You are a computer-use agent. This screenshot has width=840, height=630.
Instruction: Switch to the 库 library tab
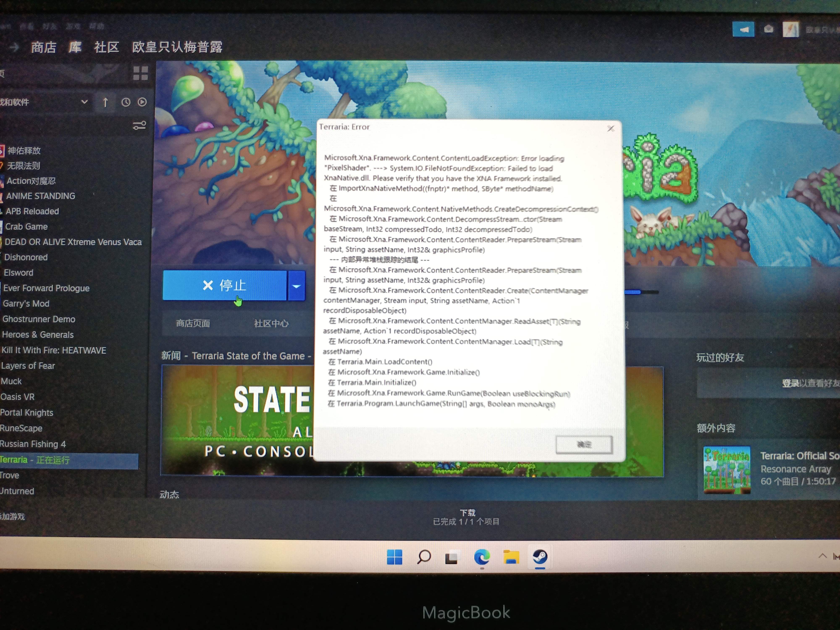click(75, 47)
